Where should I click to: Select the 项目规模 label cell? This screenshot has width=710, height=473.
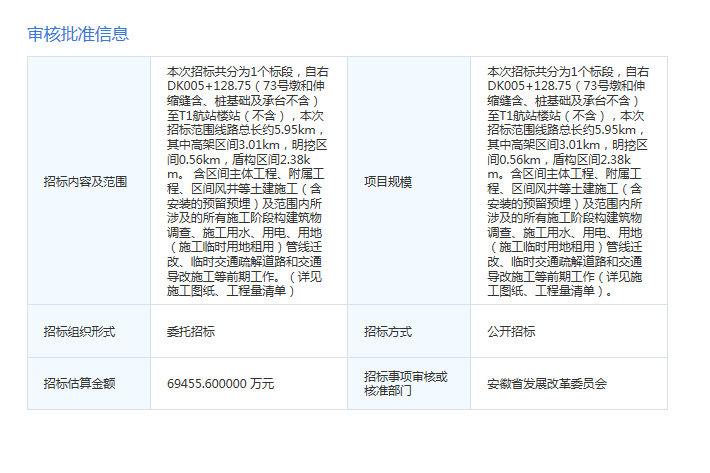409,181
